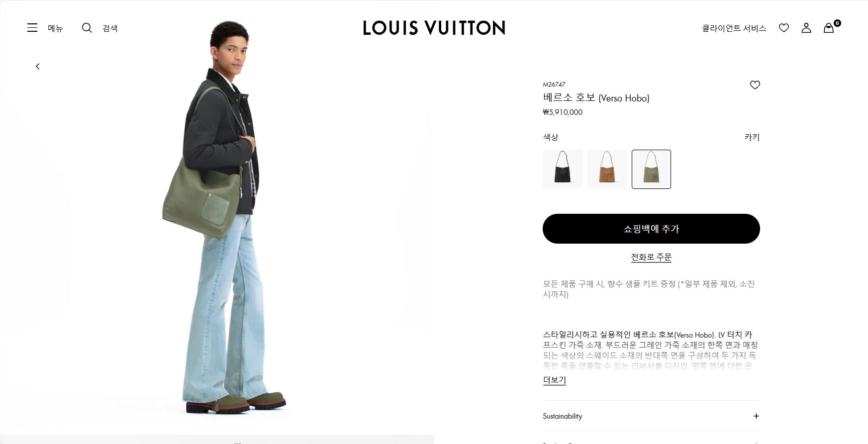Click the Sustainability accordion label
Screen dimensions: 868x444
pyautogui.click(x=563, y=416)
